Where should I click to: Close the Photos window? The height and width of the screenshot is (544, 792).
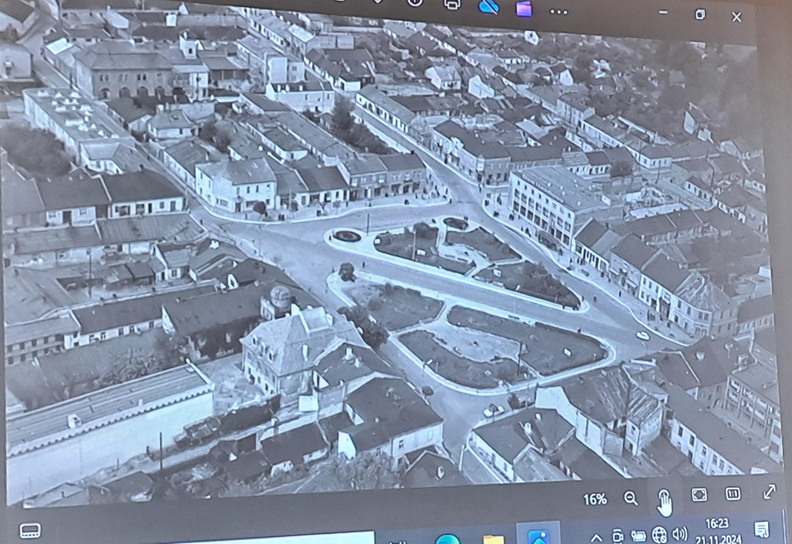[736, 17]
